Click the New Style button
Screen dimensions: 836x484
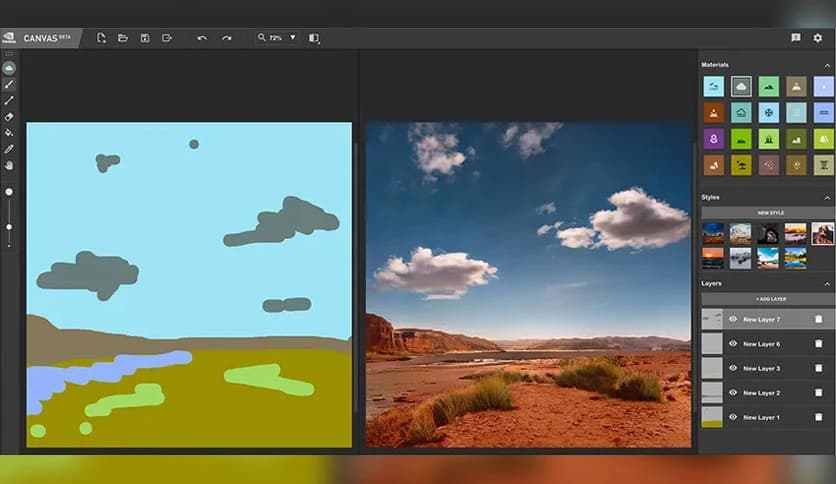point(768,213)
